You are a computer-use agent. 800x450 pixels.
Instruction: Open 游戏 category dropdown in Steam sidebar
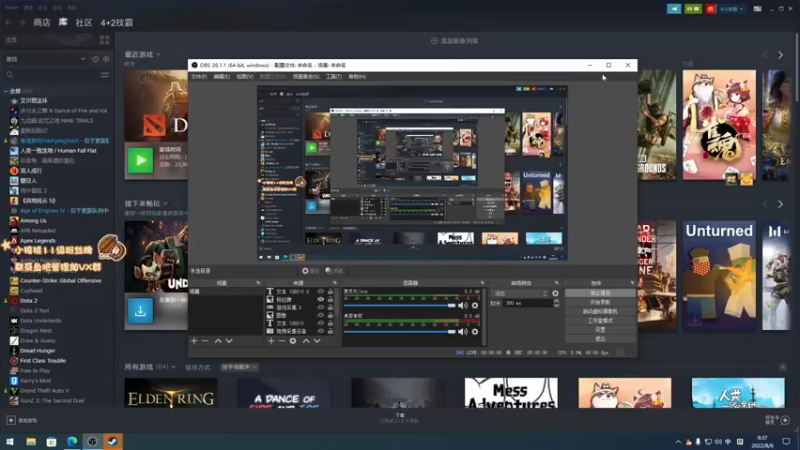45,59
